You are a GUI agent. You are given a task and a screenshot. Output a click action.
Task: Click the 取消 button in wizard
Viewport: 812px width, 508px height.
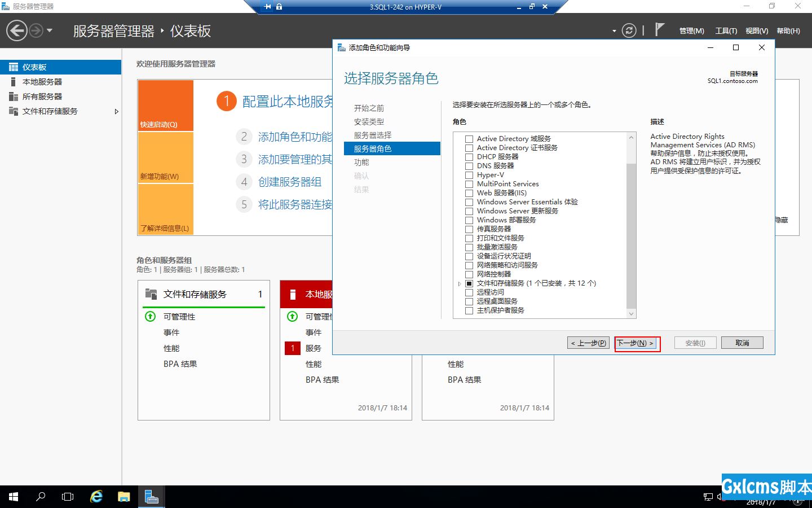point(742,343)
